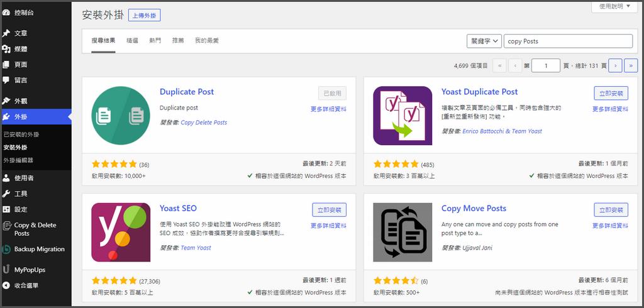This screenshot has height=308, width=644.
Task: Open 更多詳細資料 for Copy Move Posts
Action: coord(610,226)
